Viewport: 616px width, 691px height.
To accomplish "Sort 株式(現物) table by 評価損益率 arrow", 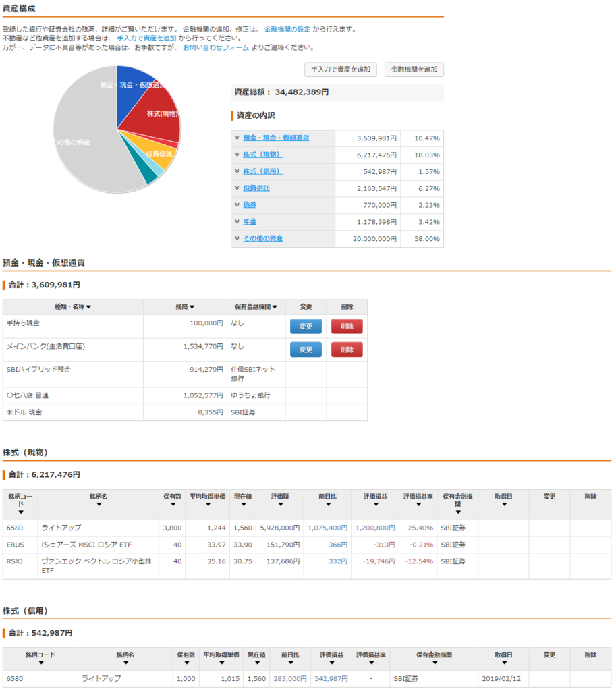I will click(x=418, y=505).
